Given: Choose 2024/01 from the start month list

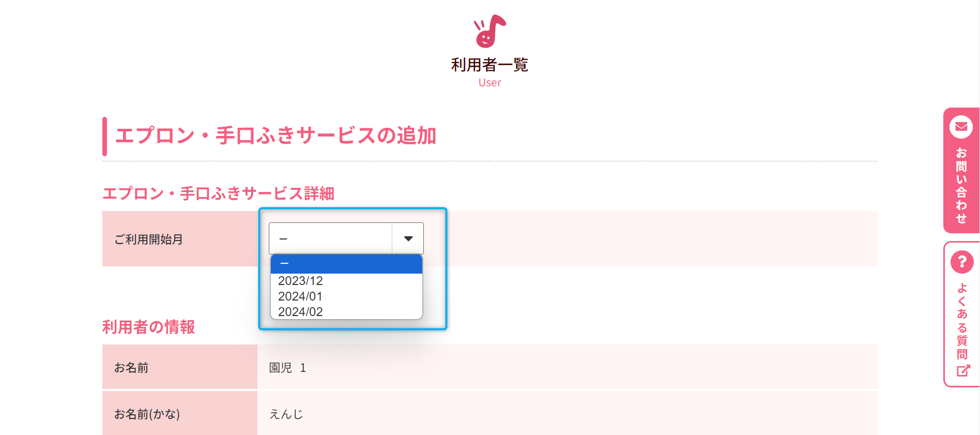Looking at the screenshot, I should (x=300, y=296).
